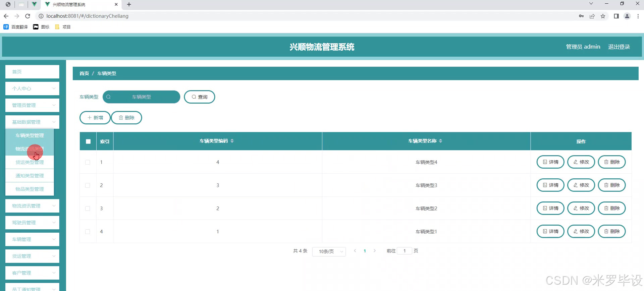The width and height of the screenshot is (644, 291).
Task: Open the tab search chevron in title bar
Action: 591,4
